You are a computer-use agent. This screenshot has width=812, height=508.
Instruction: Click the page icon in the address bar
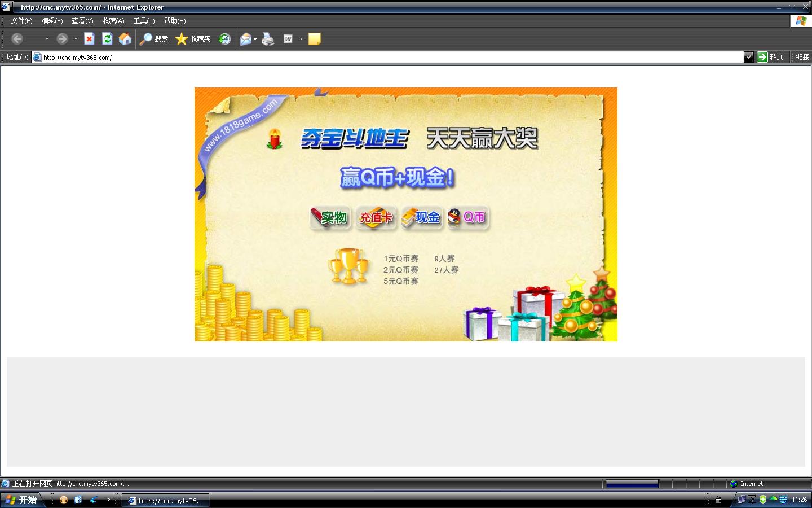coord(37,57)
